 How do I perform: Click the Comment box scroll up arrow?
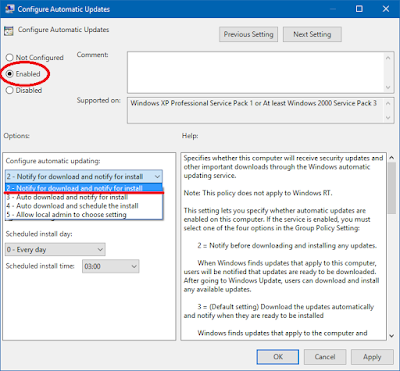click(x=388, y=58)
